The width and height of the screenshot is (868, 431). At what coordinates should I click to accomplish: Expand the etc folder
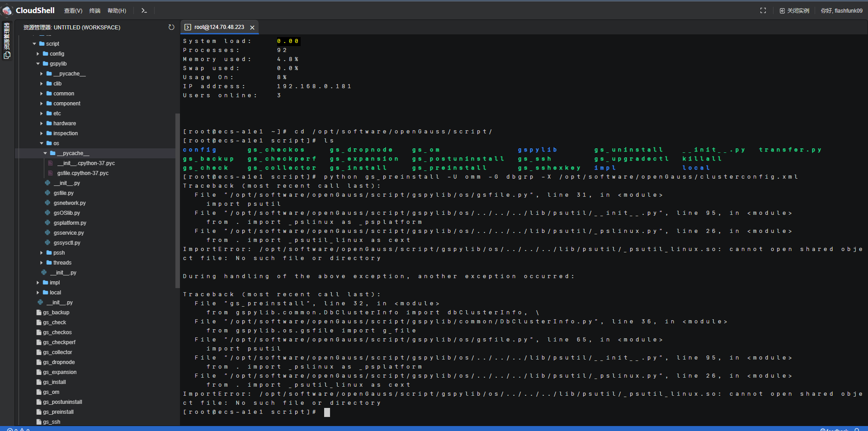coord(42,114)
